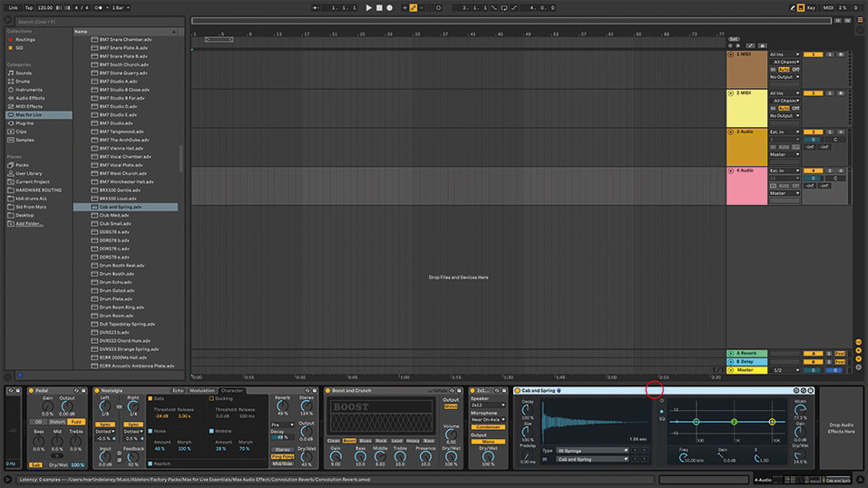Switch to Character tab in Nostalgia device
868x488 pixels.
[x=232, y=391]
